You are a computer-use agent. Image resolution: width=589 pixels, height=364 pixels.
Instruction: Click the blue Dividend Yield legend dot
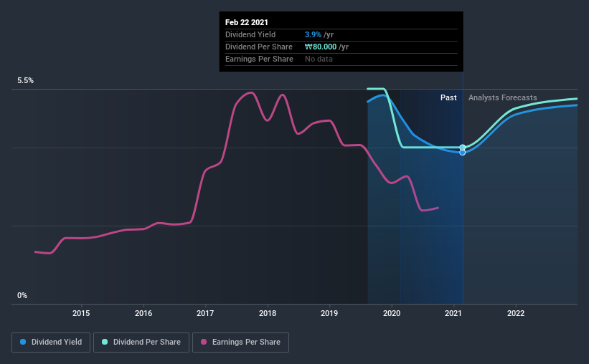23,342
